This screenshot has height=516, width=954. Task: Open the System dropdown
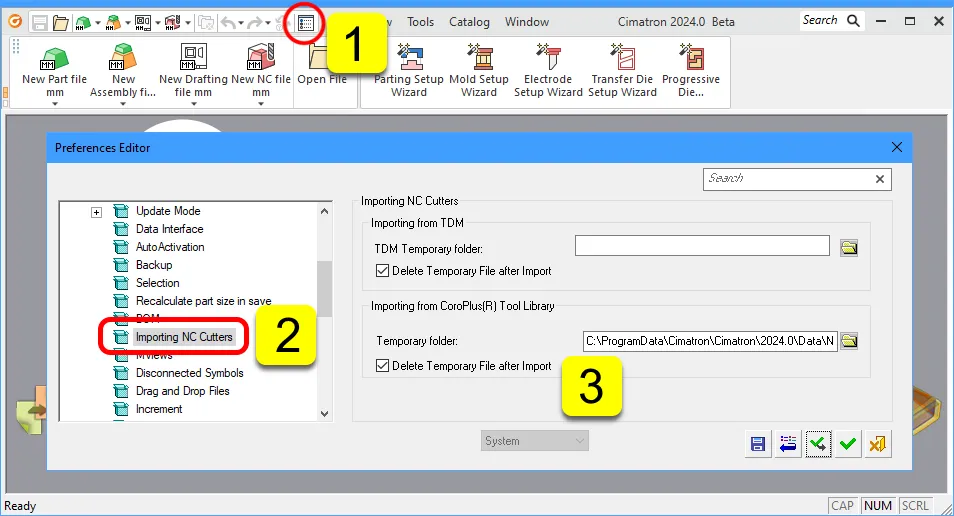[535, 441]
